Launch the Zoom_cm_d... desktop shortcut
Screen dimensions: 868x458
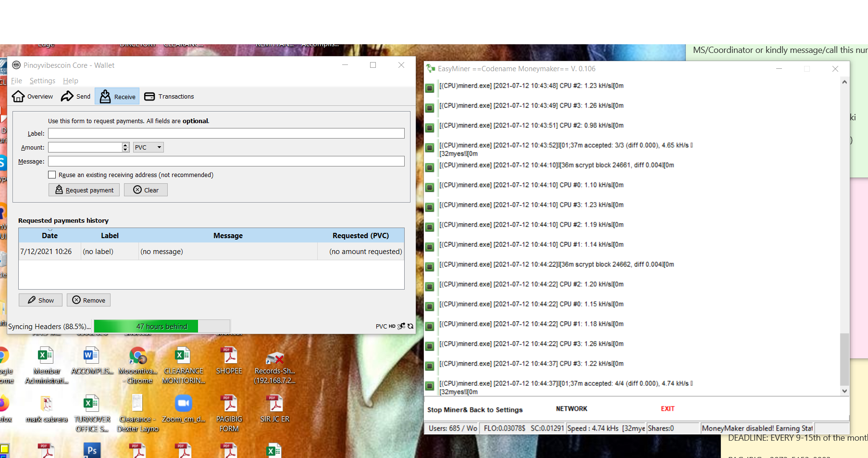(183, 409)
